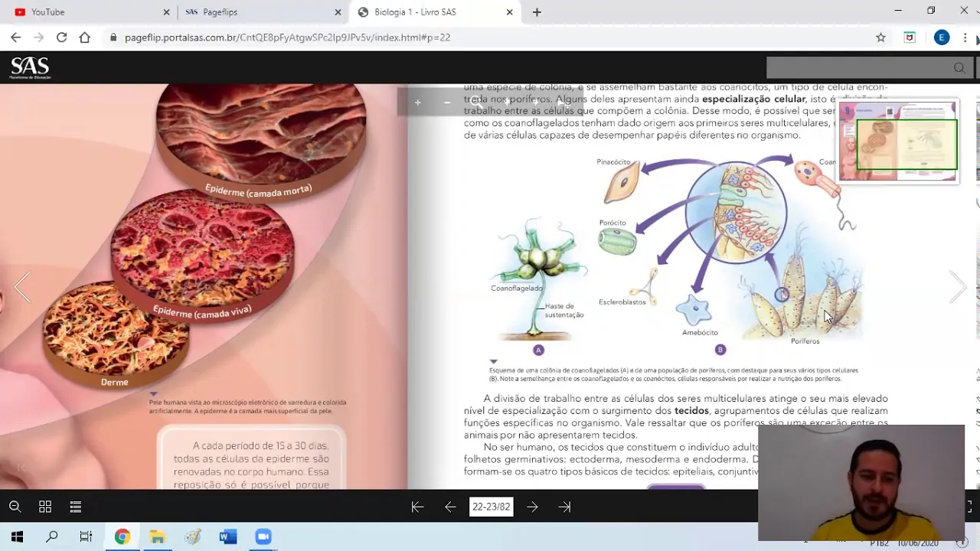The height and width of the screenshot is (551, 980).
Task: Zoom out with the minus button
Action: 447,103
